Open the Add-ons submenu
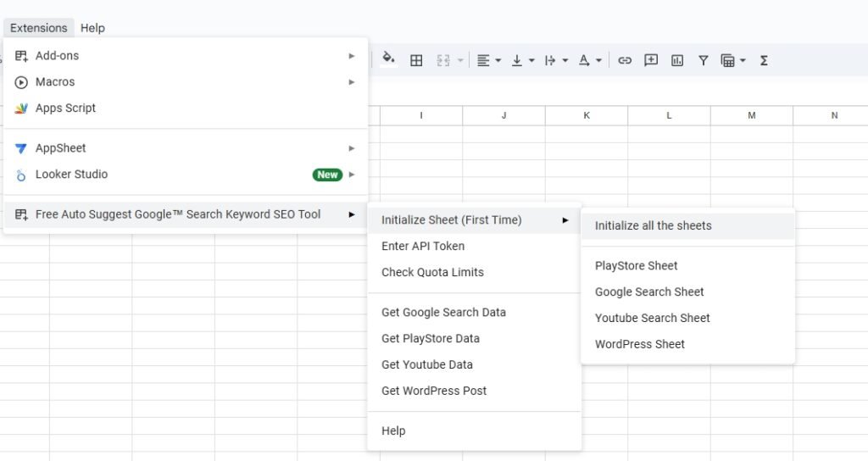Viewport: 868px width, 461px height. pos(186,56)
